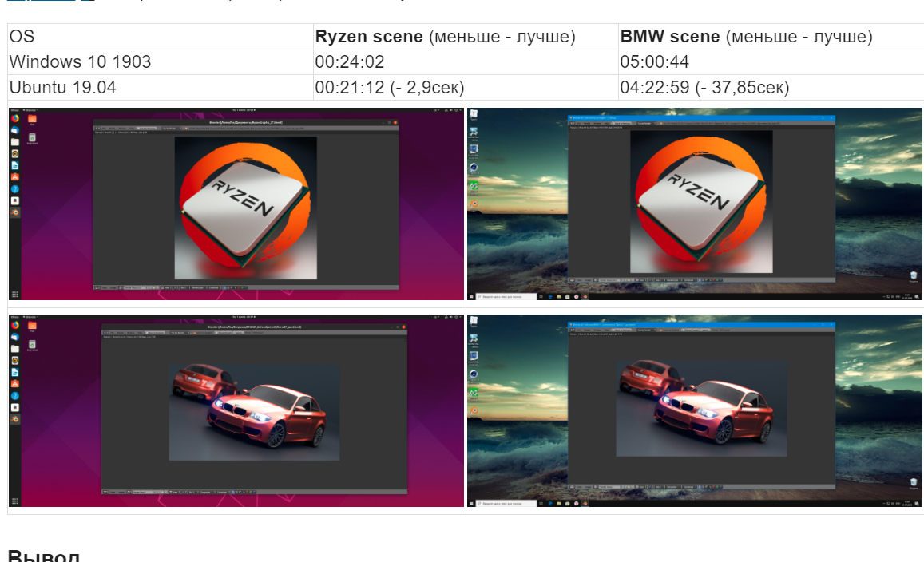924x562 pixels.
Task: Click Recycle Bin in Windows Ryzen screenshot
Action: (x=914, y=275)
